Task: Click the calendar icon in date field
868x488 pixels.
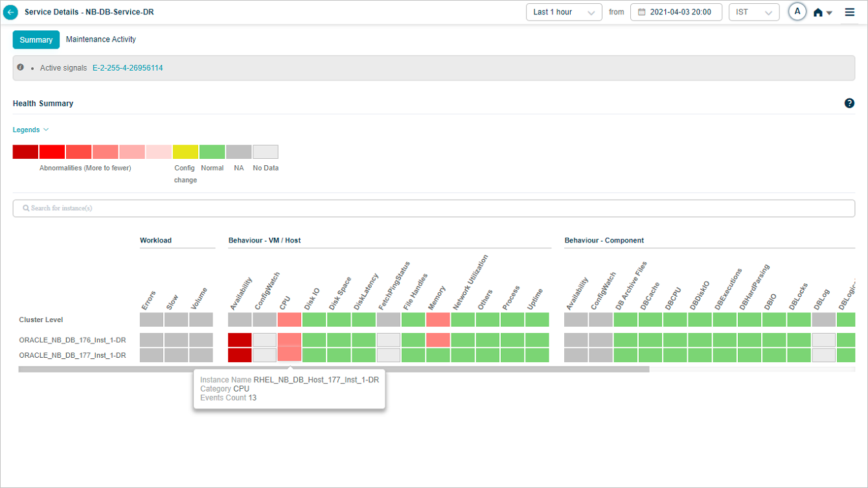Action: click(641, 12)
